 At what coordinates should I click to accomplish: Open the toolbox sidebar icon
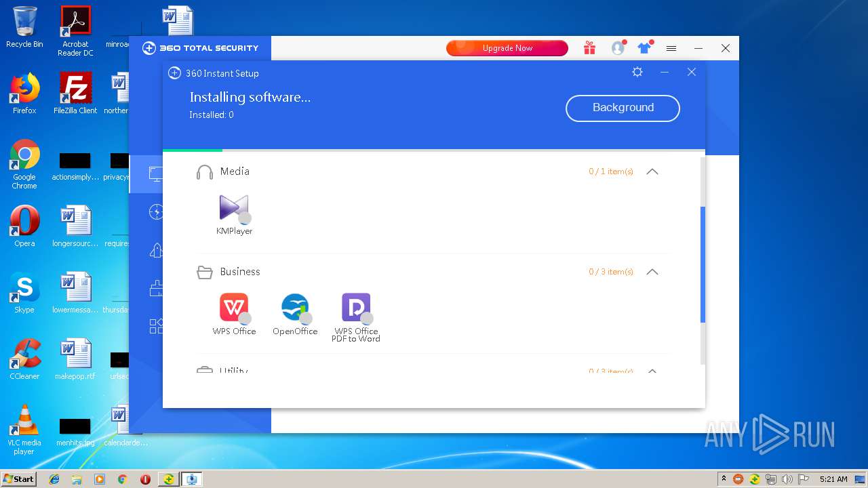[x=156, y=326]
